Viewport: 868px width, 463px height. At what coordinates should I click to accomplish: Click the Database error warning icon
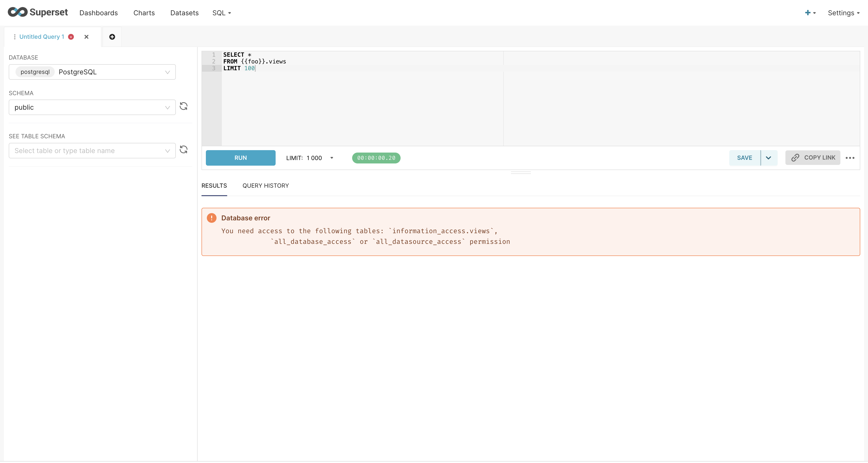(x=212, y=218)
